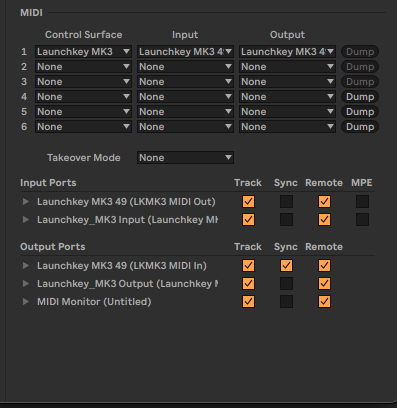Expand Launchkey MK3 49 (LKMK3 MIDI In) output port
The image size is (397, 408).
pyautogui.click(x=26, y=266)
